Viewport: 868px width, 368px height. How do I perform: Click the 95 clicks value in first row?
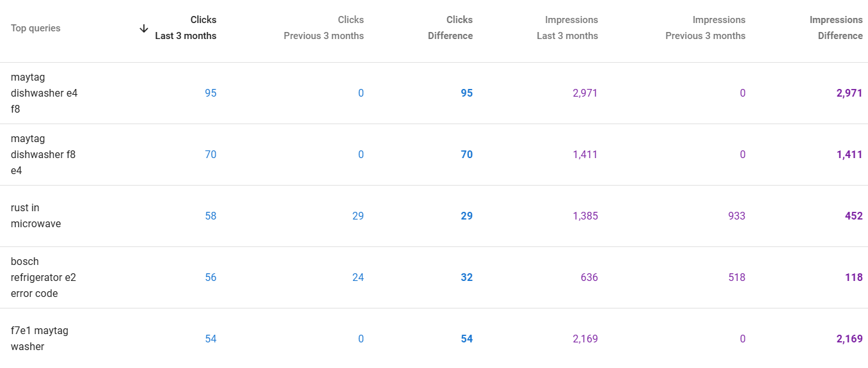210,93
